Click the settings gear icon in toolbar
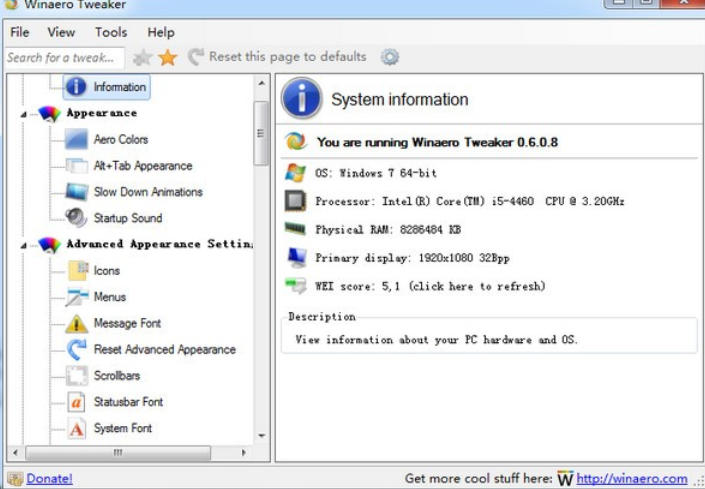 coord(389,58)
